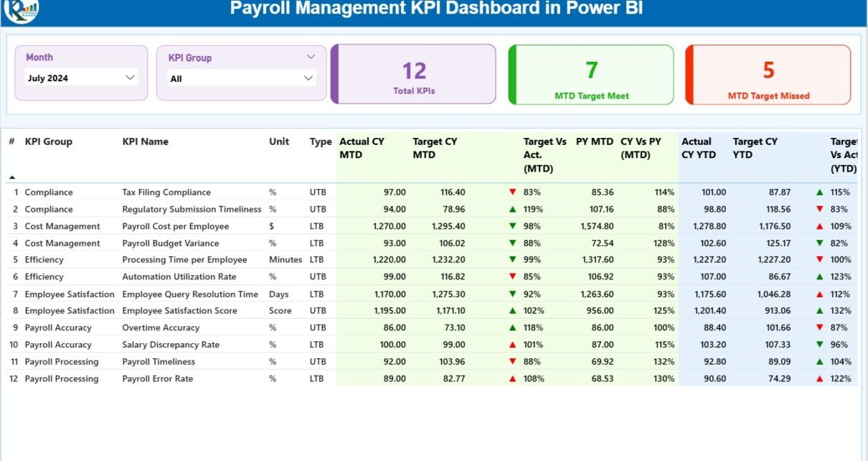Click the Payroll Timeliness KPI name cell

(x=159, y=362)
